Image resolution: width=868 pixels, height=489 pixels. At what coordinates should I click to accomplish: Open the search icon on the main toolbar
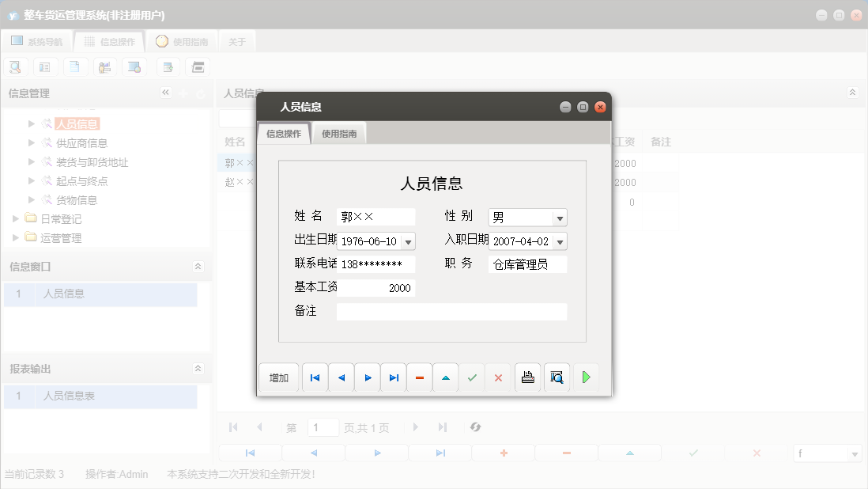click(15, 66)
